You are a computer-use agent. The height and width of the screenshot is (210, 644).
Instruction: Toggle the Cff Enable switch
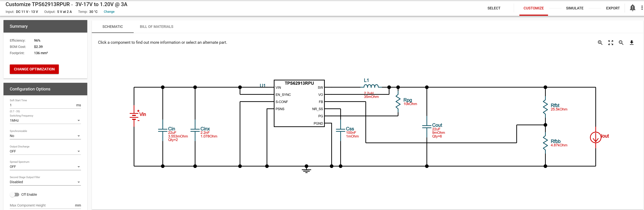click(15, 194)
